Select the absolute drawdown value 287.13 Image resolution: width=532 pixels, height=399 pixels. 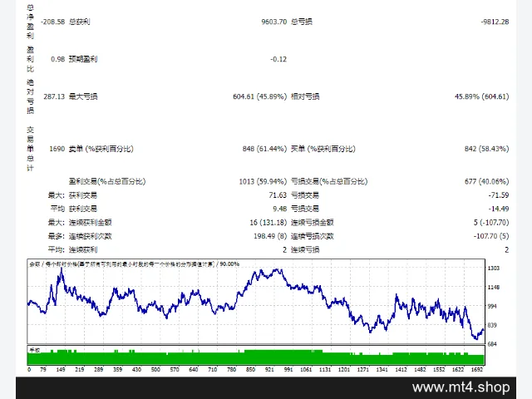[x=54, y=96]
